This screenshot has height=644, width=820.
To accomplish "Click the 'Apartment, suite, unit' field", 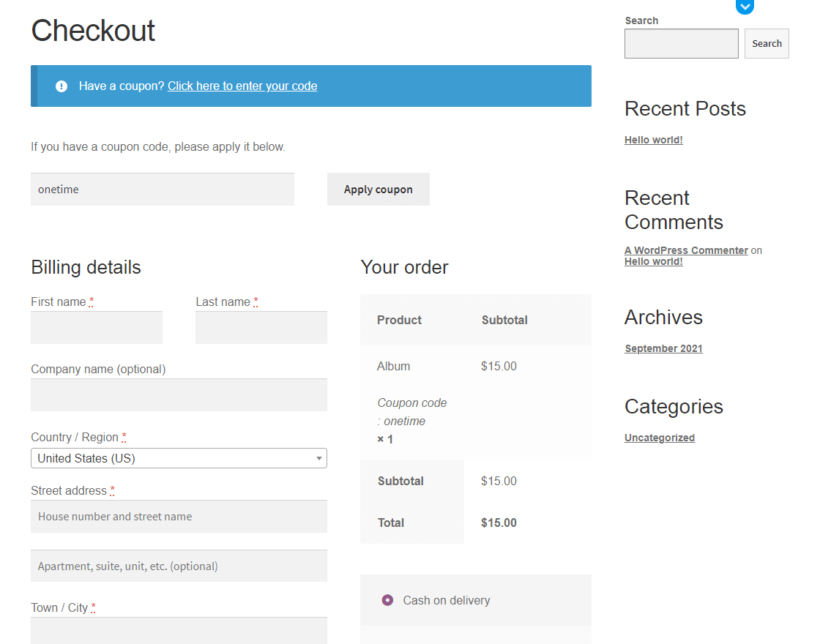I will click(179, 566).
